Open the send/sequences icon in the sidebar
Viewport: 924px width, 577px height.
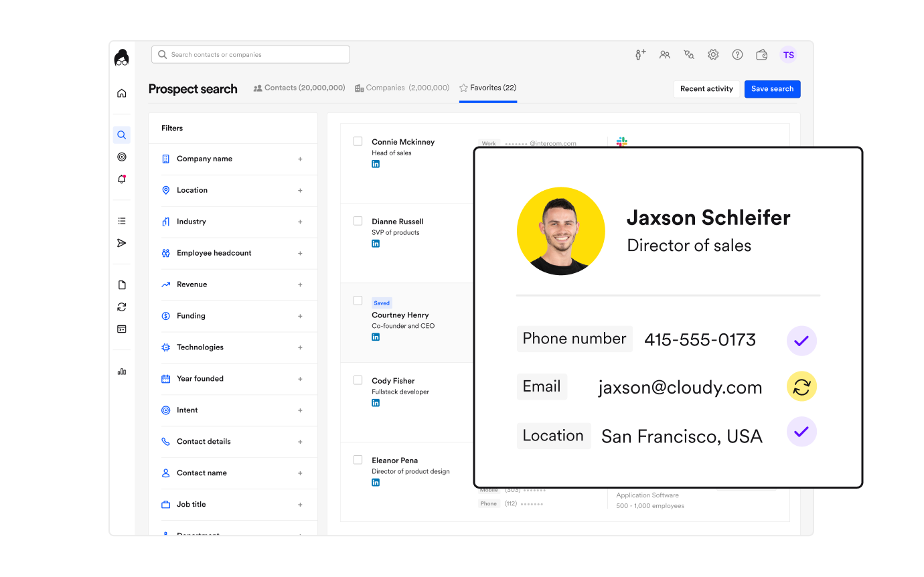click(x=121, y=242)
